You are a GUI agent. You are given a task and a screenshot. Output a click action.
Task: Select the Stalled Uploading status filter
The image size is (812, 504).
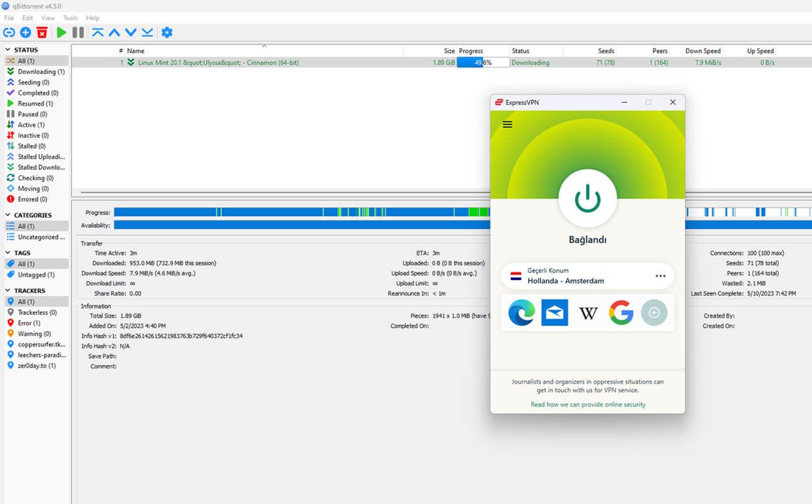click(36, 157)
